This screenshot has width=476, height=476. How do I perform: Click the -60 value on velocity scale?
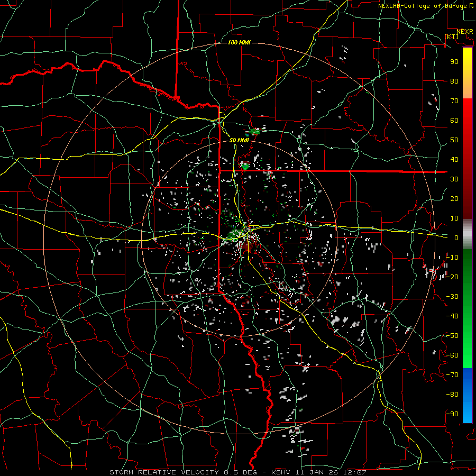tap(452, 355)
